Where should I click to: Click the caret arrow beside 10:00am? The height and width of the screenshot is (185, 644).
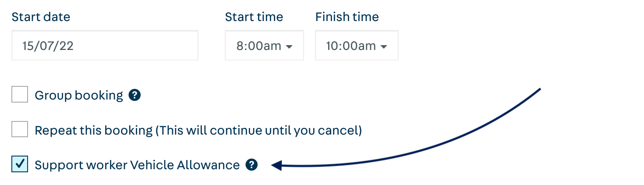click(384, 46)
